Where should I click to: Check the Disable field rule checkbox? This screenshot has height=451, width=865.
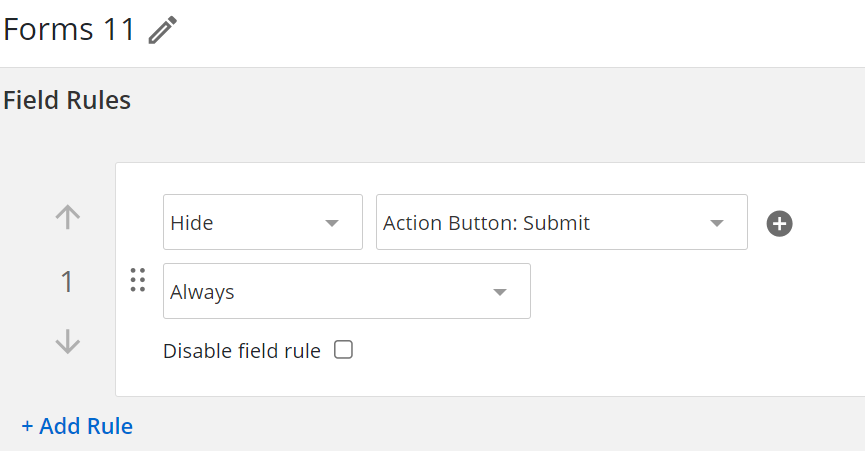[x=343, y=350]
